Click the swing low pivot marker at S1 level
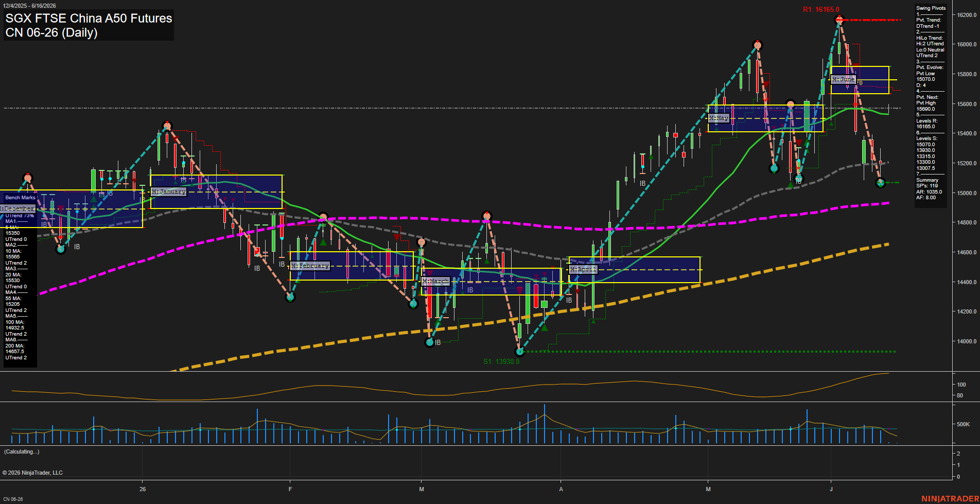 click(520, 352)
